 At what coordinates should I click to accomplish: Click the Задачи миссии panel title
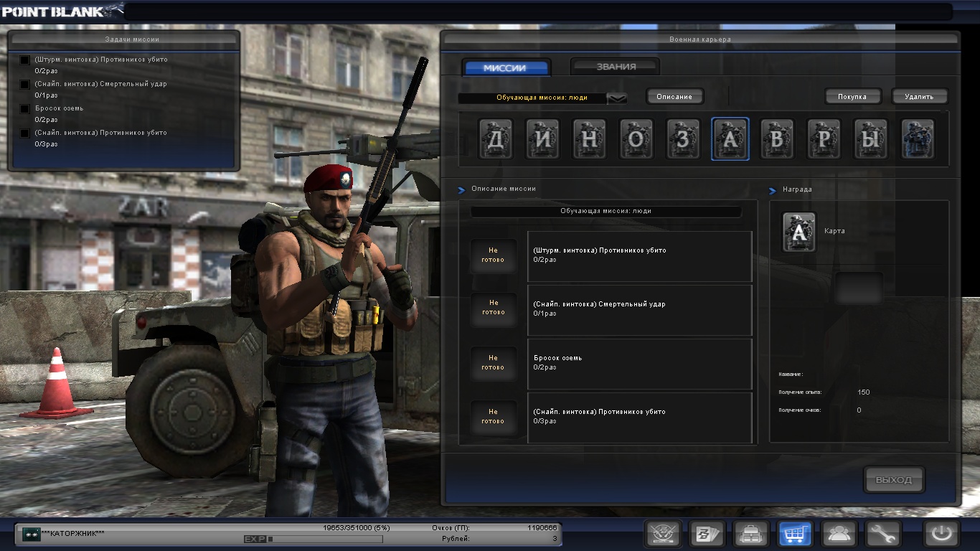click(x=132, y=39)
